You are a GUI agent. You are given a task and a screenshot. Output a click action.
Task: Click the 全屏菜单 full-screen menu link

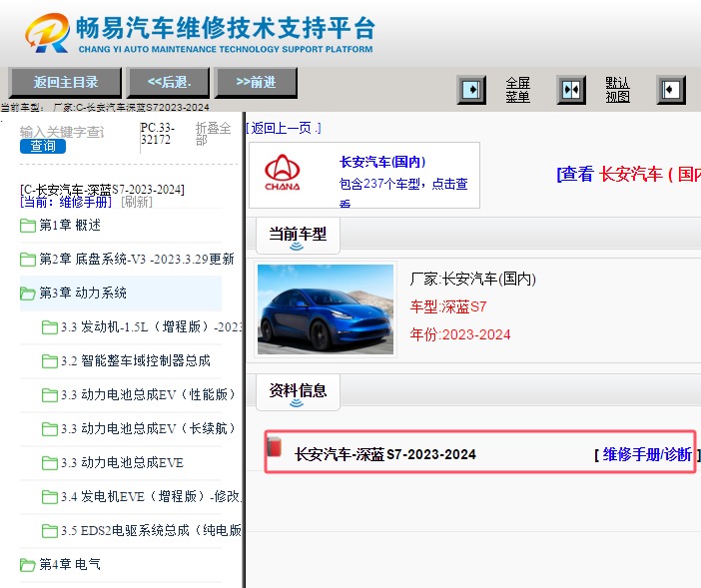517,90
